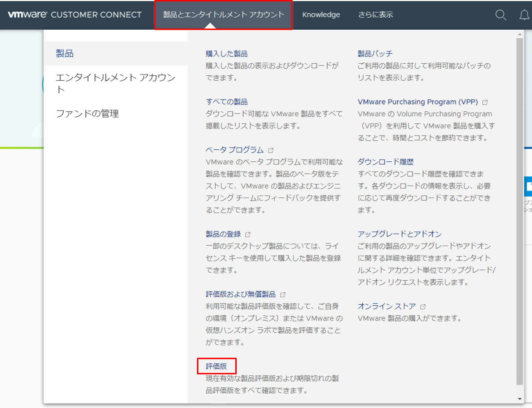Click the text 現在有効な製品評価版および期限切れの製
The height and width of the screenshot is (408, 532).
[x=272, y=379]
